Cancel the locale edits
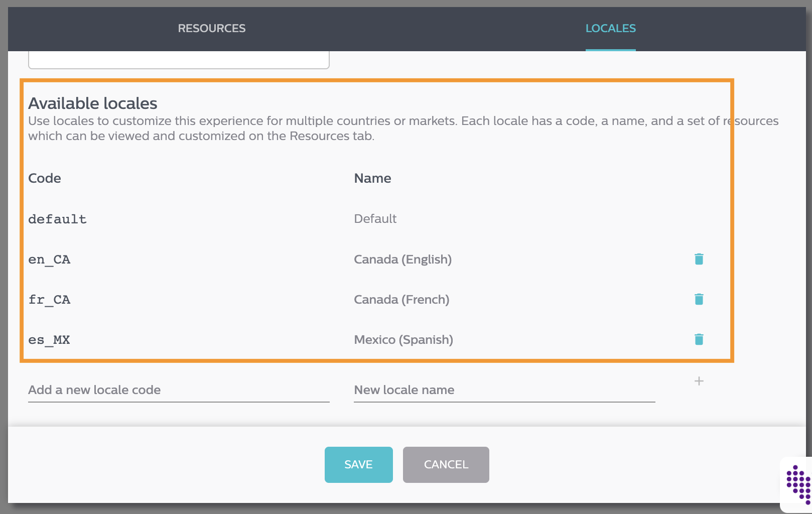The image size is (812, 514). pyautogui.click(x=446, y=465)
